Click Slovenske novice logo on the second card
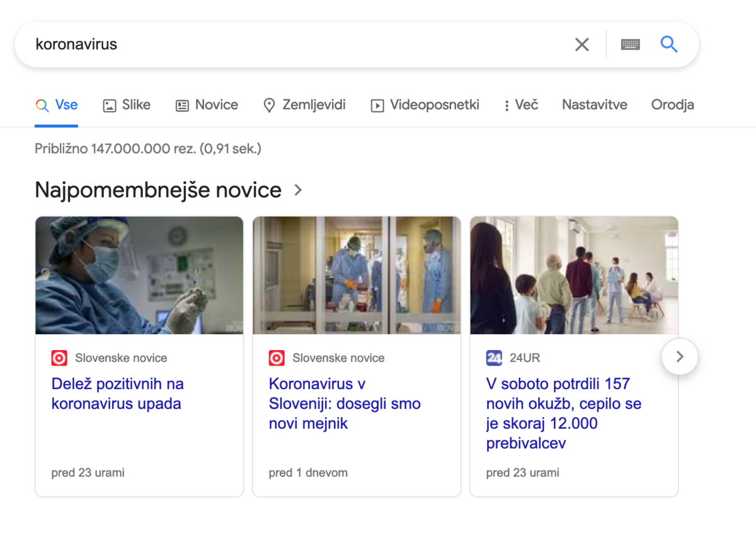The width and height of the screenshot is (756, 536). tap(277, 358)
